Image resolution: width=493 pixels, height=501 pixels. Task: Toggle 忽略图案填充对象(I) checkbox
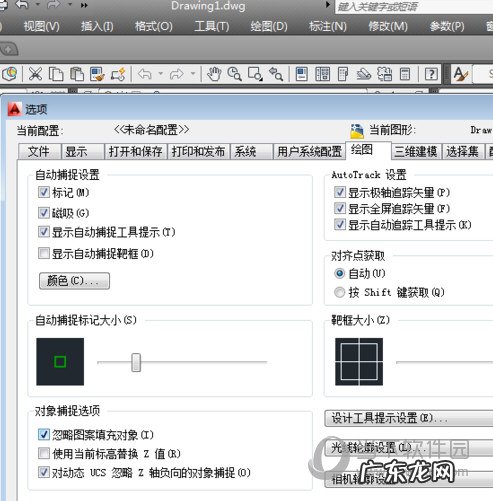coord(44,434)
